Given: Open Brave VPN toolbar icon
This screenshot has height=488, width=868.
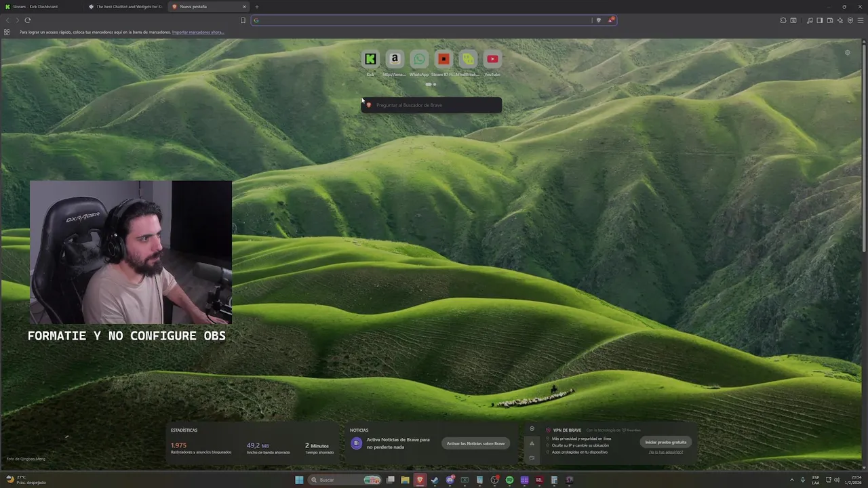Looking at the screenshot, I should [x=850, y=20].
